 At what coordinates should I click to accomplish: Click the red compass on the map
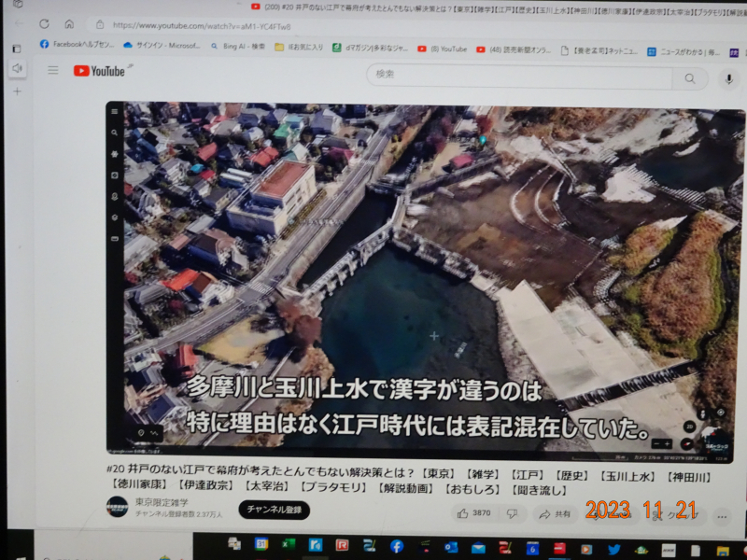[x=686, y=444]
